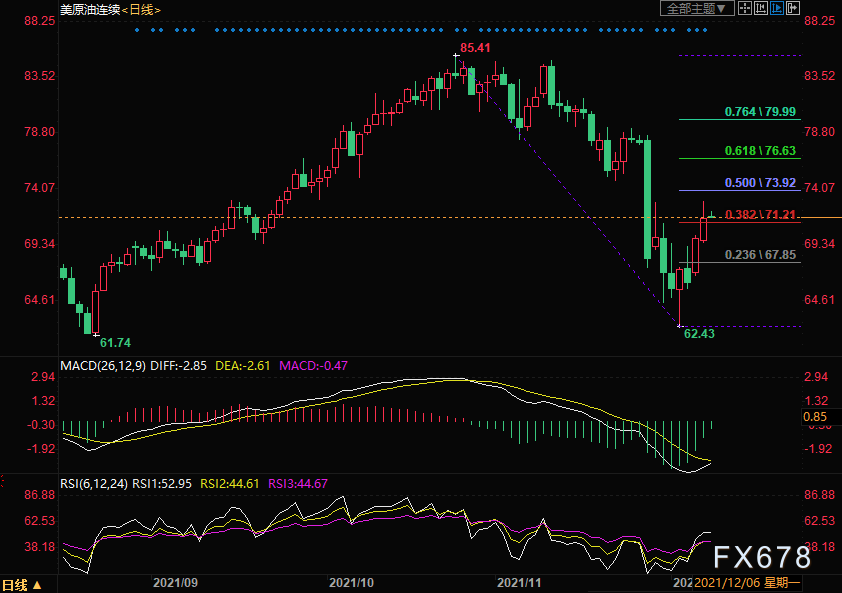Click the 2021/10 date on time axis
This screenshot has width=842, height=593.
coord(351,582)
